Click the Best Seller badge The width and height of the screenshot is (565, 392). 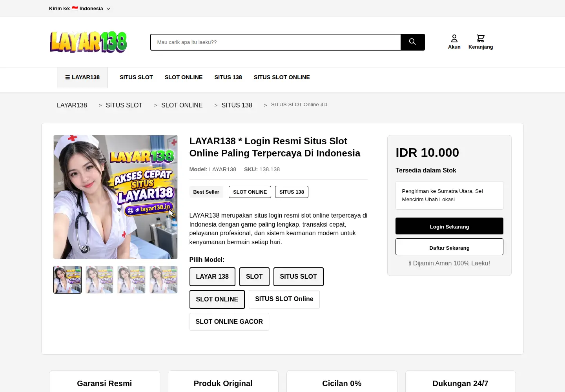[206, 192]
